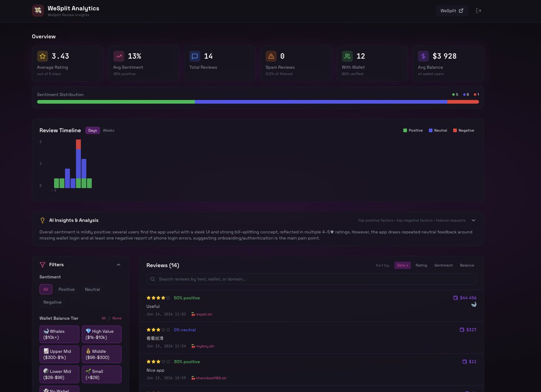The height and width of the screenshot is (392, 541).
Task: Switch Review Timeline to Days view
Action: [92, 130]
